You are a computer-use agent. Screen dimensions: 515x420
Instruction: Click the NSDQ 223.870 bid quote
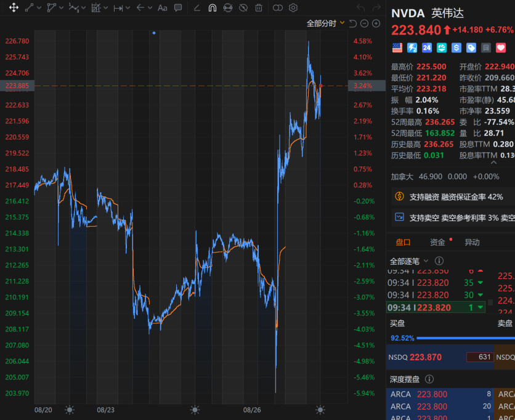pos(440,357)
